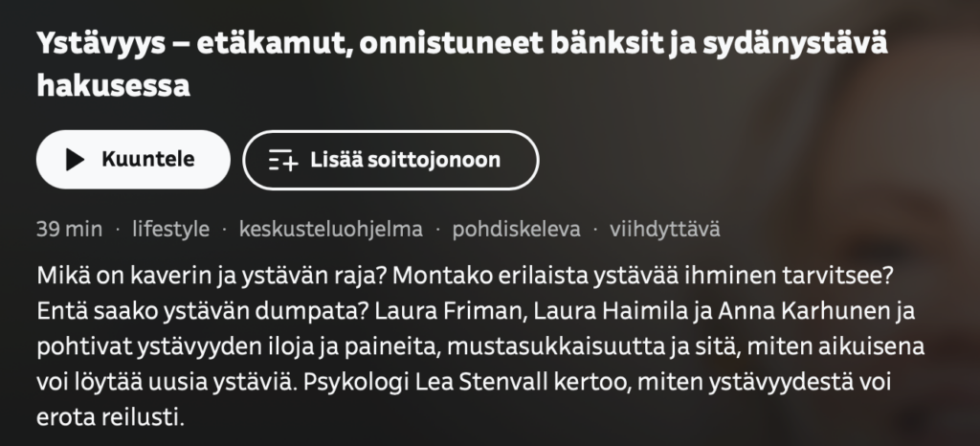Choose the pohdiskeleva tag
This screenshot has height=446, width=980.
(516, 230)
